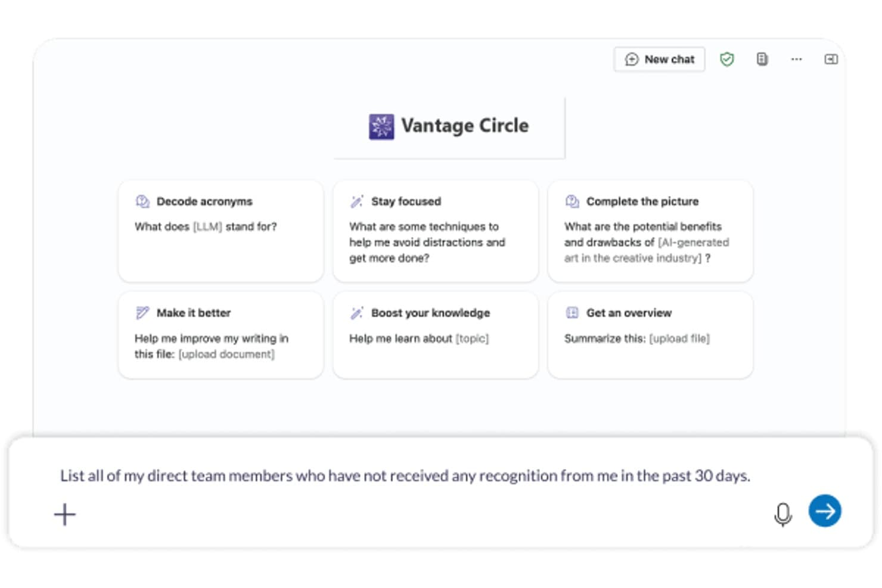
Task: Select the Make it better prompt card
Action: [x=221, y=335]
